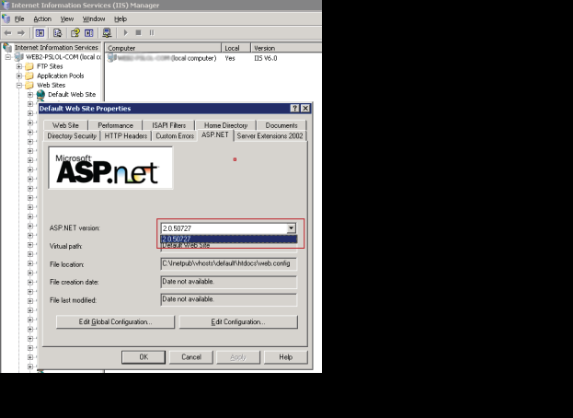Image resolution: width=573 pixels, height=418 pixels.
Task: Choose the highlighted 2.0.50727 option in the list
Action: click(x=229, y=239)
